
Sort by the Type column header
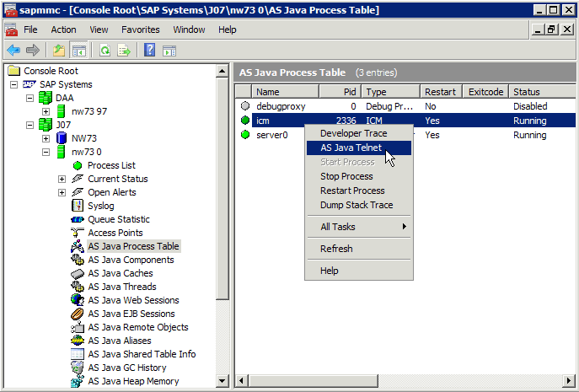(391, 92)
